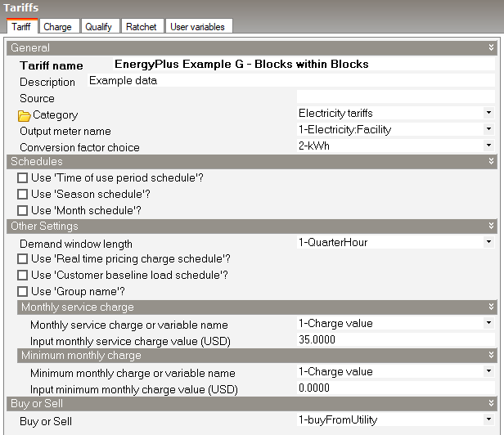
Task: Check the 'Group name' option
Action: point(23,292)
